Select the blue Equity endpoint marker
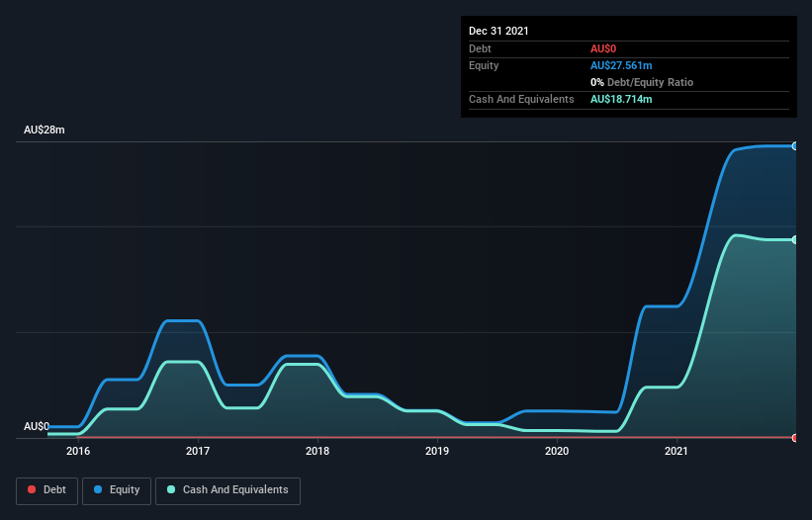Screen dimensions: 812x520 point(795,146)
